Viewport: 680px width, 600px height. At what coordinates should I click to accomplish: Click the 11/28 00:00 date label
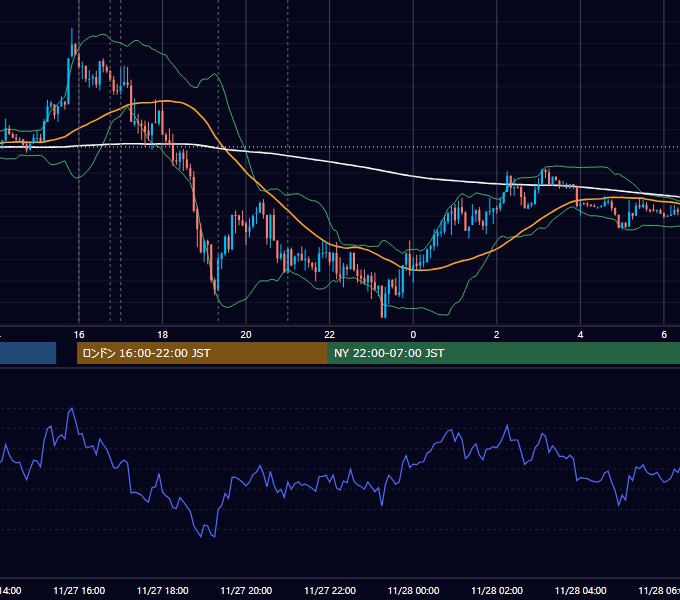(x=413, y=590)
